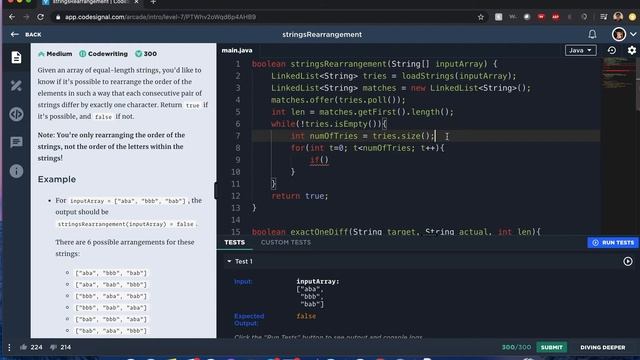
Task: Open the Java language dropdown
Action: pyautogui.click(x=580, y=50)
